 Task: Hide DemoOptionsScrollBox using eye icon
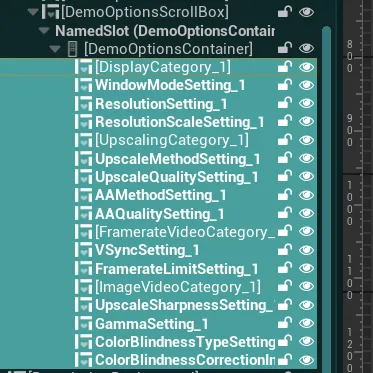(306, 12)
